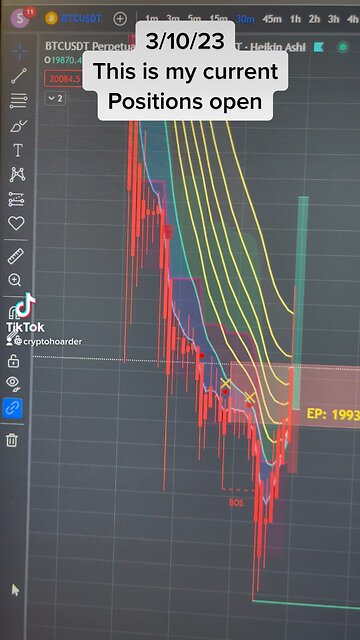Switch to the 3m timeframe
This screenshot has height=640, width=360.
point(173,19)
